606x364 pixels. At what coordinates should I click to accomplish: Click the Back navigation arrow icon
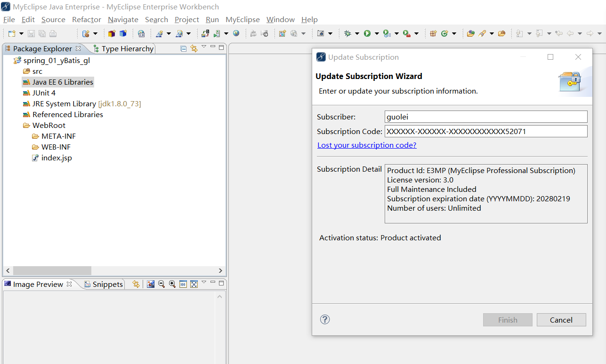570,33
